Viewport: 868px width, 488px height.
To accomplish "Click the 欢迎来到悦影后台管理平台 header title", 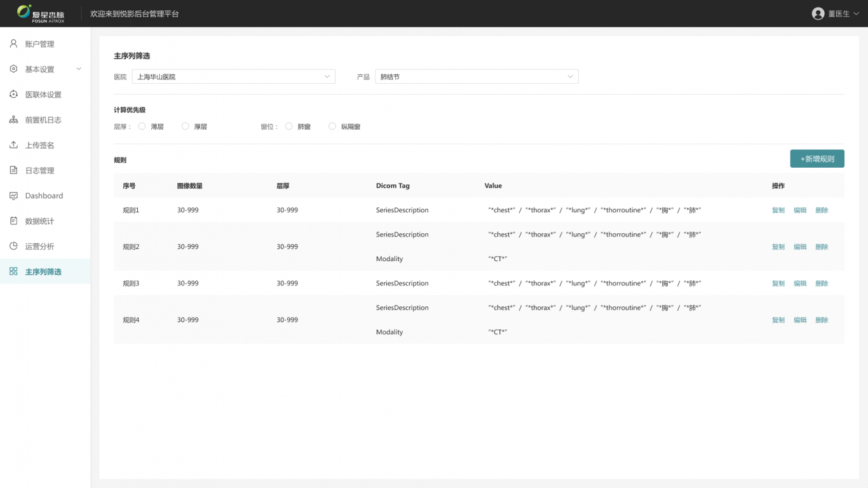I will pos(135,13).
